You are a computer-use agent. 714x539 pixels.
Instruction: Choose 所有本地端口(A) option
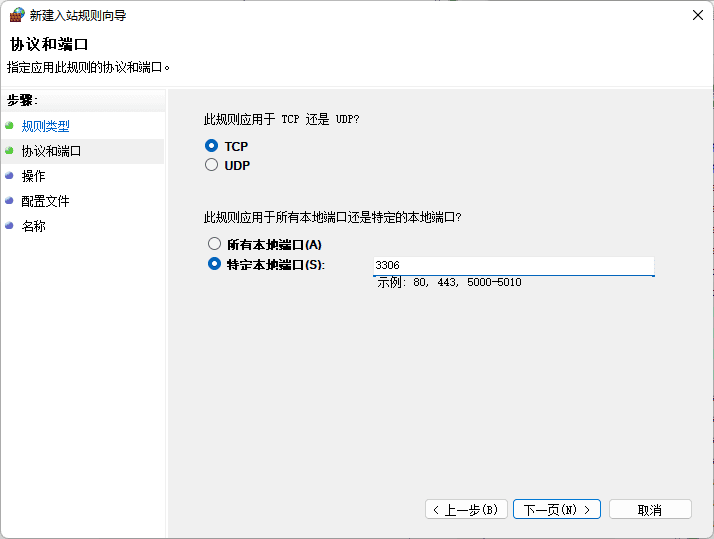click(214, 244)
